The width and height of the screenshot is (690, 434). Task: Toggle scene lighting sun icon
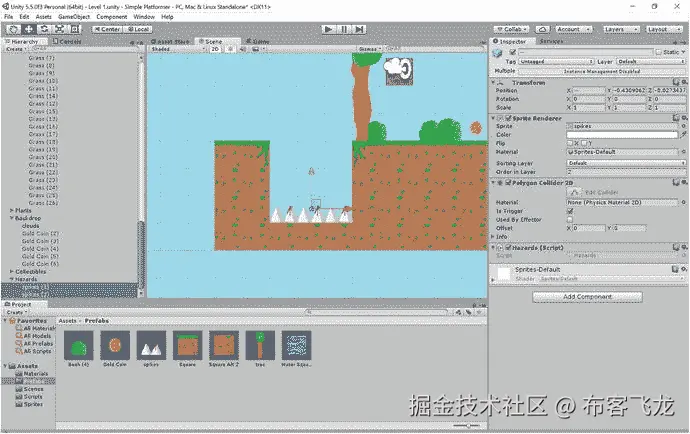pos(230,49)
